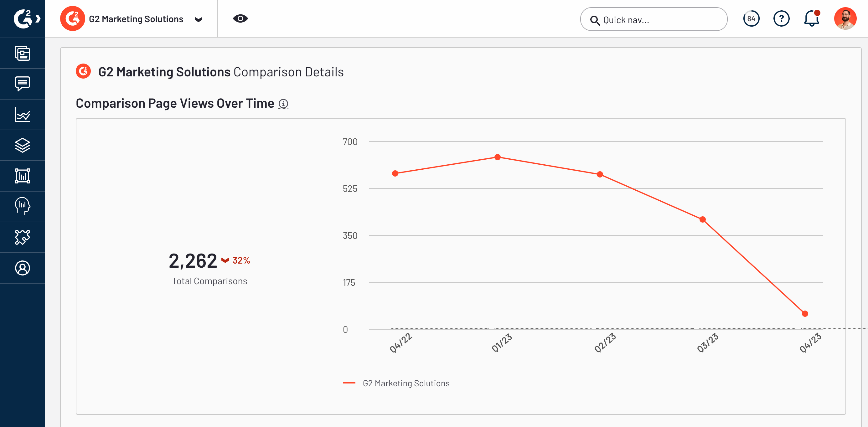Click the Q2/23 axis label
Image resolution: width=868 pixels, height=427 pixels.
pos(605,342)
